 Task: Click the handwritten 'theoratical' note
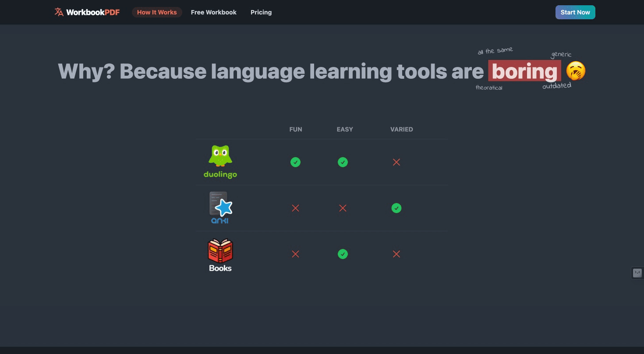coord(489,88)
